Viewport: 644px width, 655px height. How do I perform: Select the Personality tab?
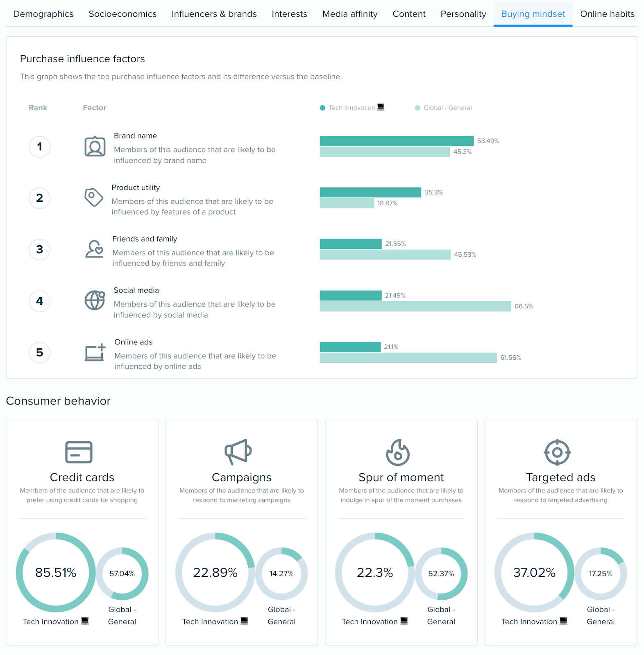point(463,14)
